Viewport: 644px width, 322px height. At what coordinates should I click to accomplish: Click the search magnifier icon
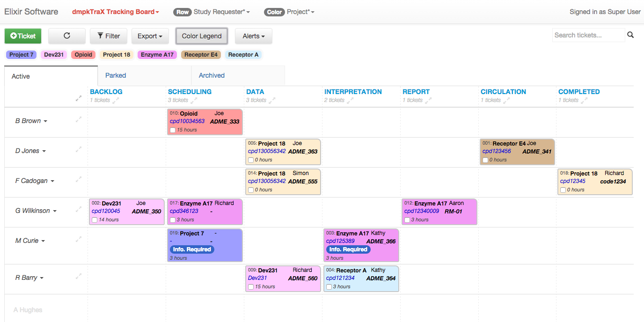[x=630, y=35]
